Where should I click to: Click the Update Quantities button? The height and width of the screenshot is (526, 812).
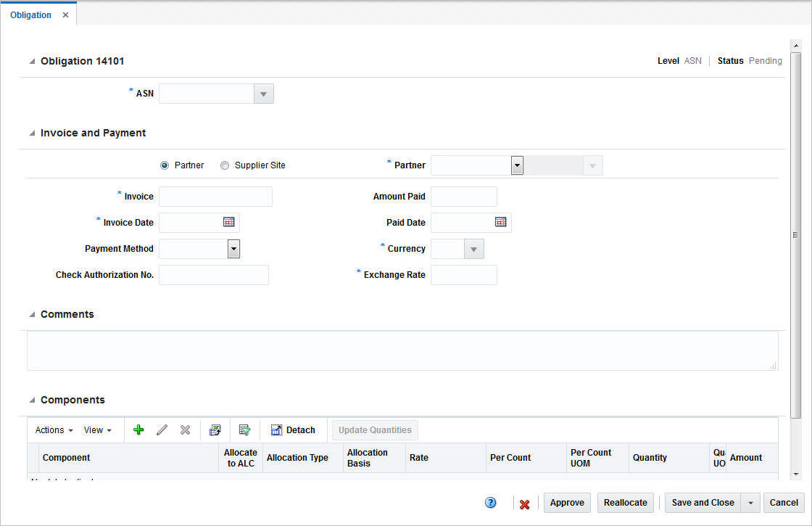pyautogui.click(x=375, y=430)
